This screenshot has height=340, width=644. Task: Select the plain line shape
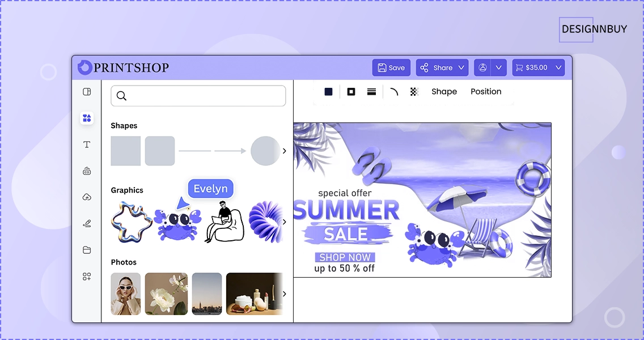[x=194, y=151]
